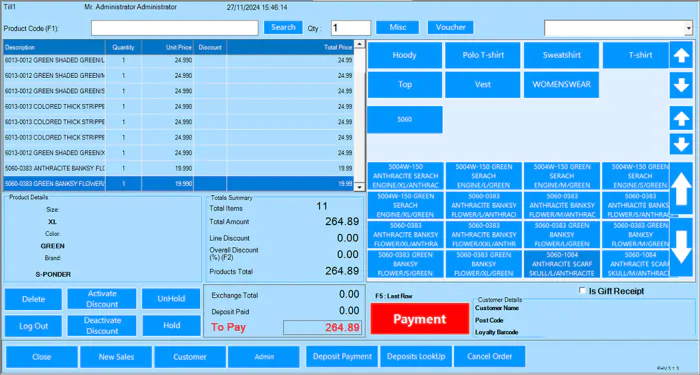Log Out of the till
Screen dimensions: 700x375
(x=33, y=326)
